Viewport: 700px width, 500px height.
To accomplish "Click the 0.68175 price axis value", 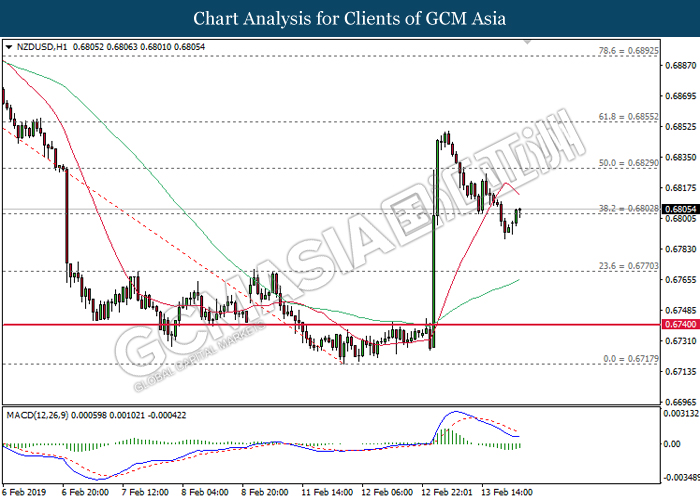I will [680, 188].
